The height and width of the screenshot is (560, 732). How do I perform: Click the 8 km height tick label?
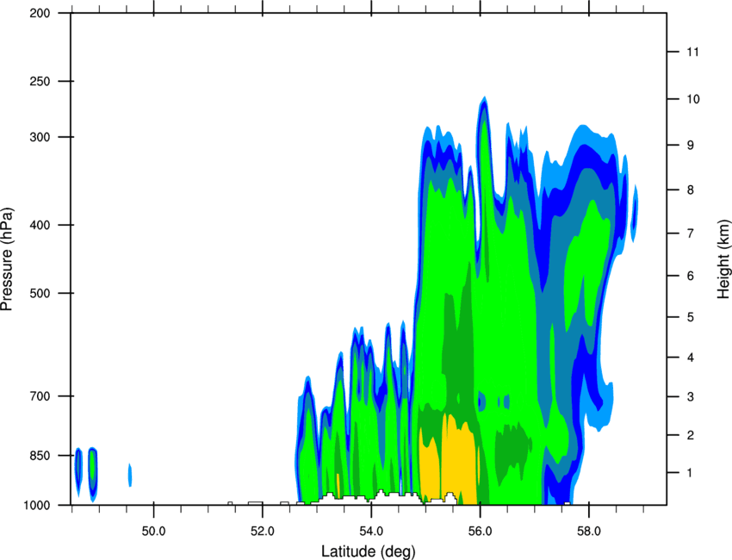coord(691,190)
